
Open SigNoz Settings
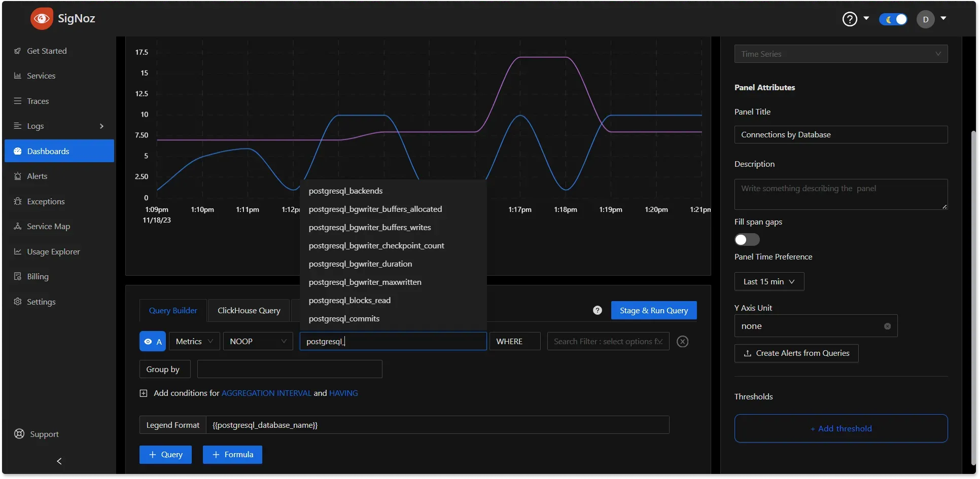40,302
